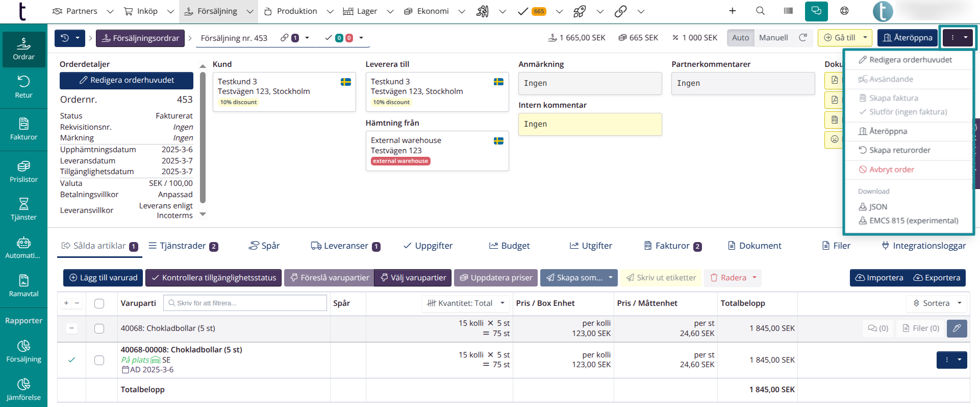Click the Varuparti filter text field

pos(245,303)
